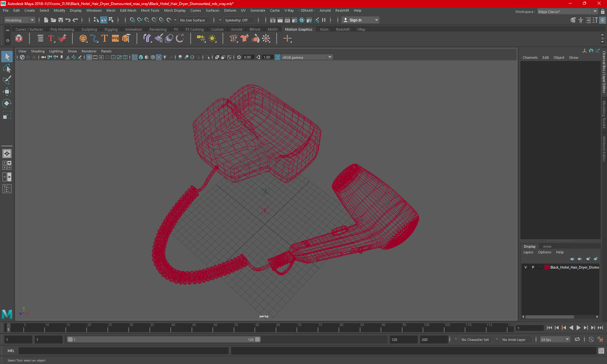Image resolution: width=607 pixels, height=364 pixels.
Task: Toggle the V visibility of the layer
Action: click(x=526, y=267)
